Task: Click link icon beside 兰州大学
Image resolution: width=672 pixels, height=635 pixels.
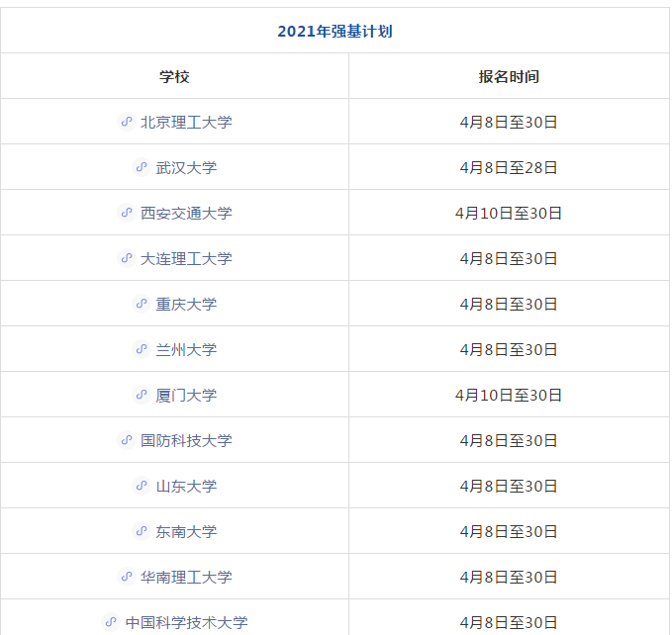Action: [x=142, y=349]
